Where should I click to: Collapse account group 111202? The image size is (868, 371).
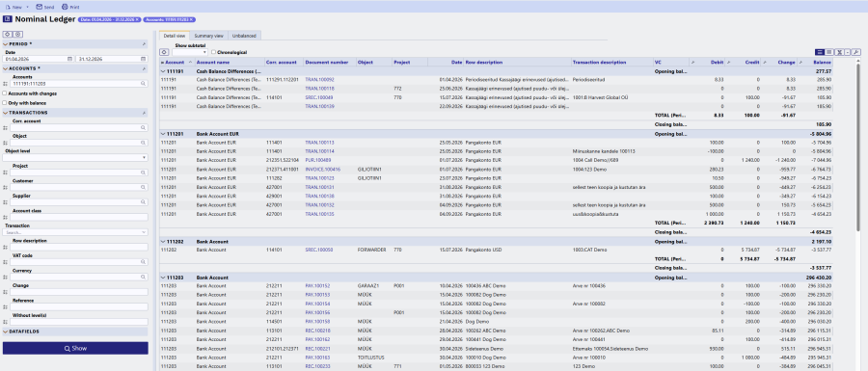pyautogui.click(x=163, y=242)
